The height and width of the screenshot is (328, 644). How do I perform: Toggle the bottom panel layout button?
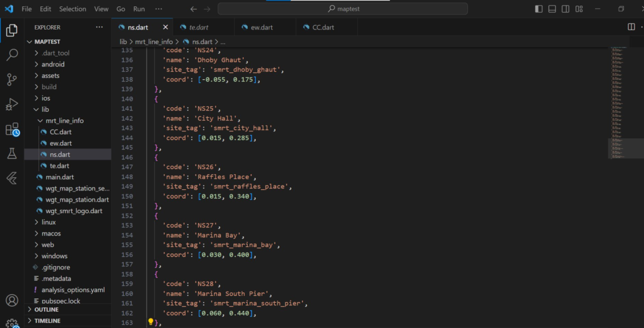pyautogui.click(x=552, y=9)
